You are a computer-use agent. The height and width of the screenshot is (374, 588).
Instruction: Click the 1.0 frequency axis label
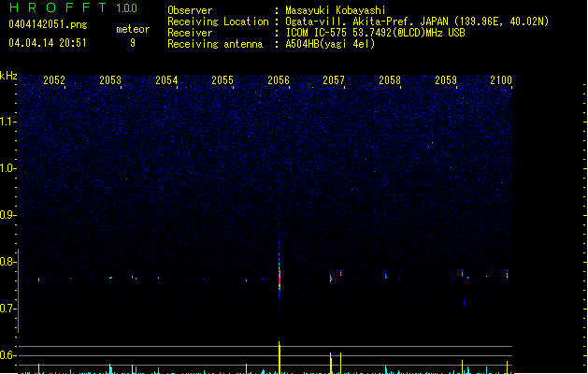point(7,168)
